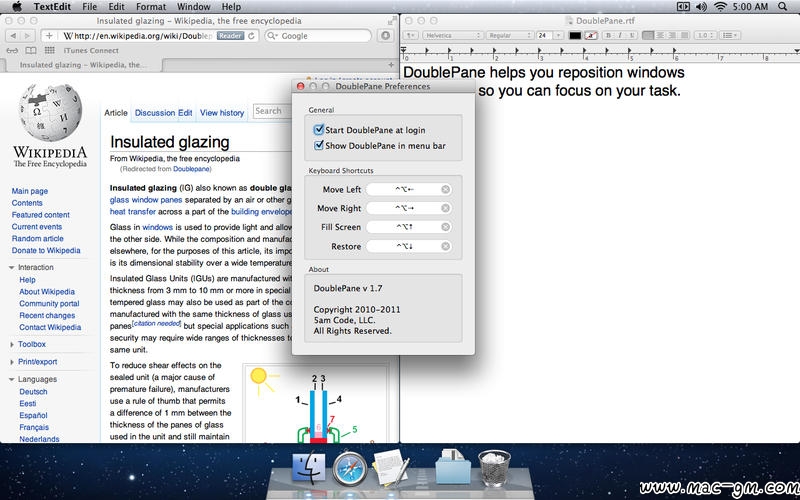Clear the Fill Screen shortcut
800x500 pixels.
click(x=445, y=227)
